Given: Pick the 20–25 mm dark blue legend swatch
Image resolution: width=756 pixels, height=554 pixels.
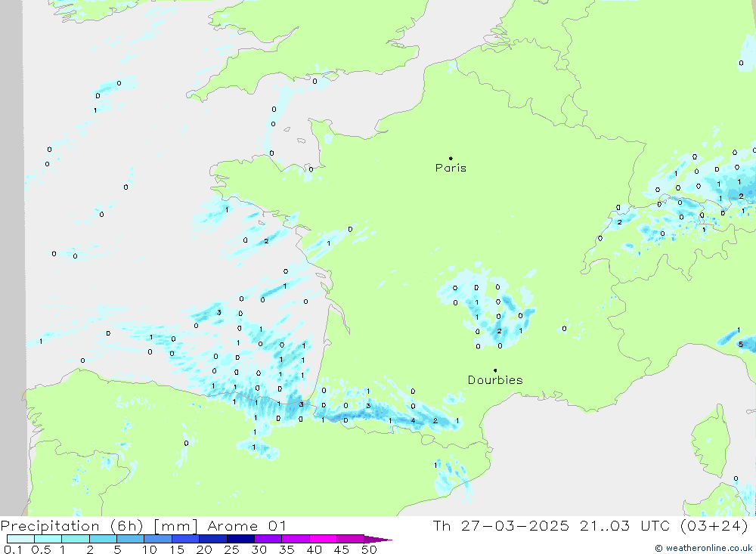Looking at the screenshot, I should pos(213,539).
